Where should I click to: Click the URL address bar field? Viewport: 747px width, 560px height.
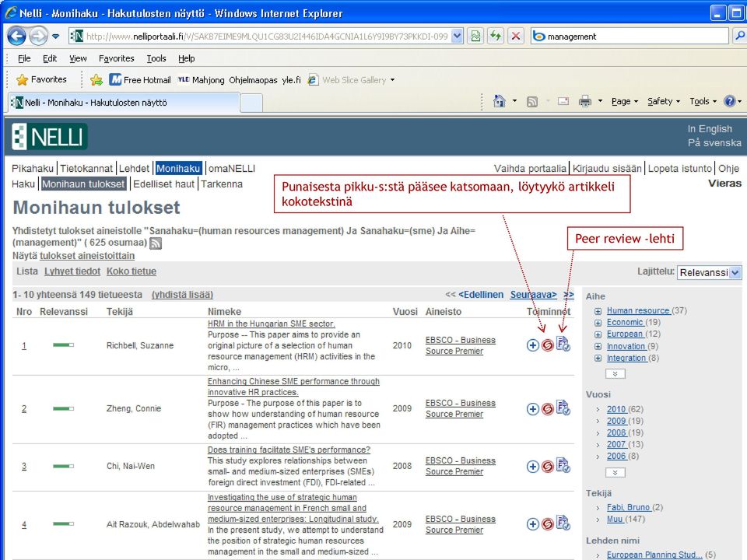pyautogui.click(x=267, y=37)
